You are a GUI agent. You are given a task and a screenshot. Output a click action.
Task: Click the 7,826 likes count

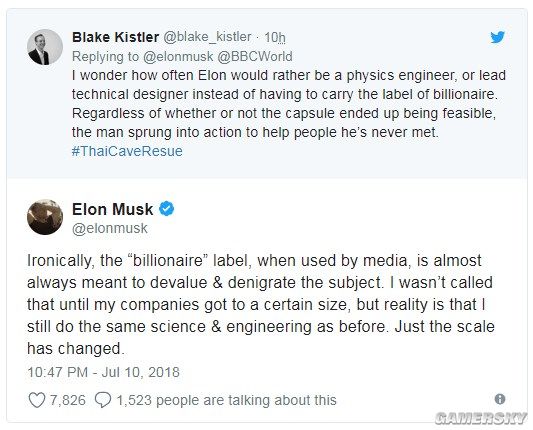[68, 400]
